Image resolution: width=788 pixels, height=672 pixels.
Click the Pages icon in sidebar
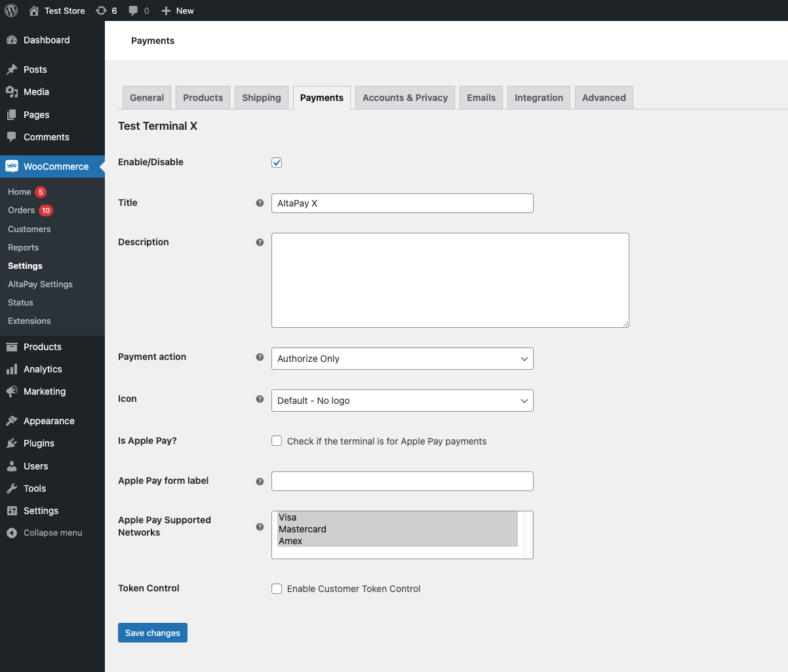[x=12, y=115]
